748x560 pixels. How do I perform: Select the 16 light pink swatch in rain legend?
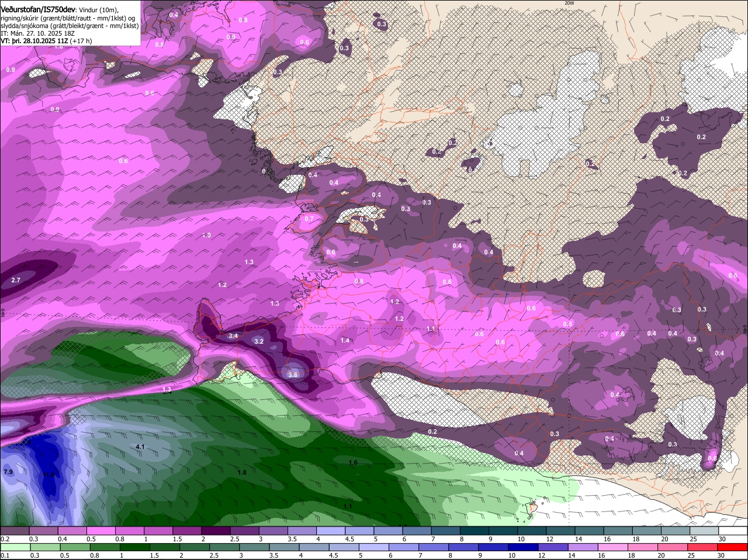(x=614, y=548)
